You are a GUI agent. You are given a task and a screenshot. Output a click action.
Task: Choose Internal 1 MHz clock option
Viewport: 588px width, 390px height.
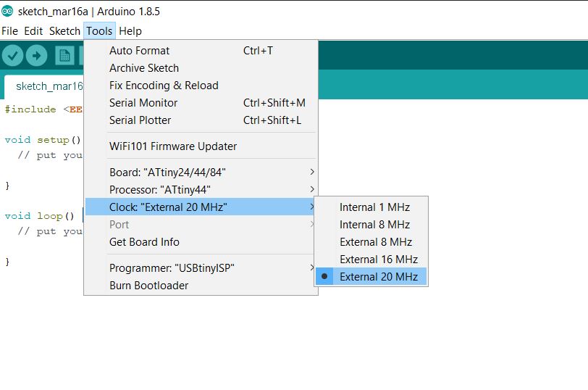(374, 207)
